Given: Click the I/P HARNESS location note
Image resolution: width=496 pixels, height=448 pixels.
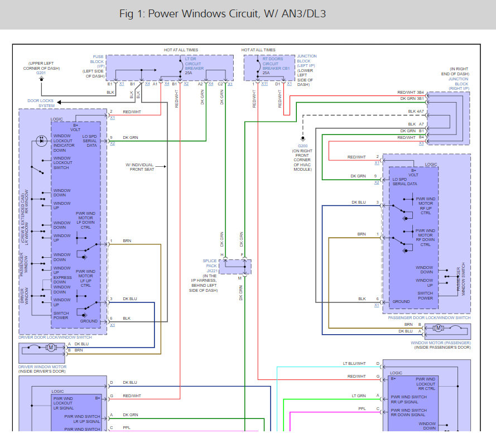Looking at the screenshot, I should pyautogui.click(x=204, y=283).
